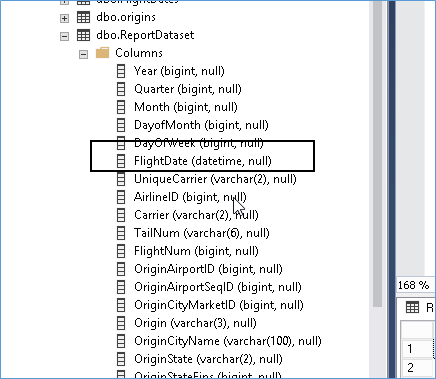Click the Columns folder icon

(x=102, y=53)
